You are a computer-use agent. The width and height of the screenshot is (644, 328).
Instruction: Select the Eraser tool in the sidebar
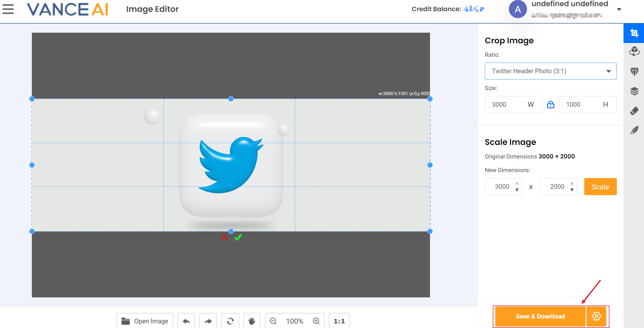click(x=634, y=111)
